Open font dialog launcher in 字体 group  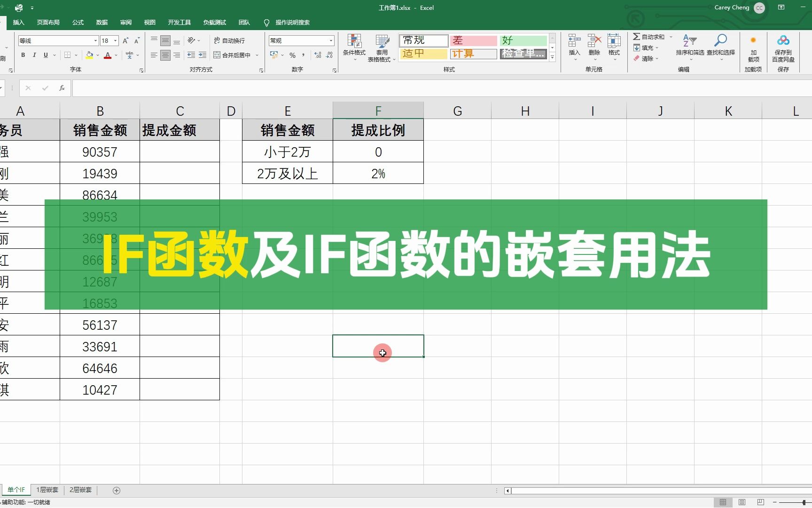tap(141, 71)
